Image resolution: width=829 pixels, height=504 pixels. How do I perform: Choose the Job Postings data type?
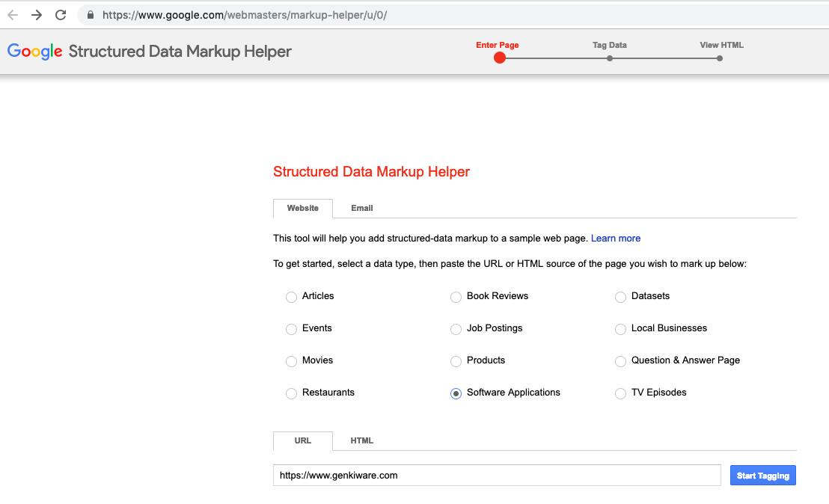(456, 329)
